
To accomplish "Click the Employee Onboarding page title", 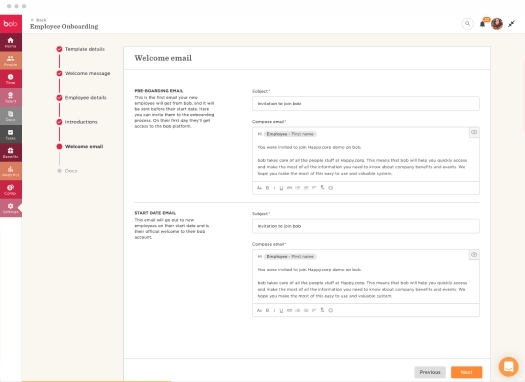I will (64, 26).
